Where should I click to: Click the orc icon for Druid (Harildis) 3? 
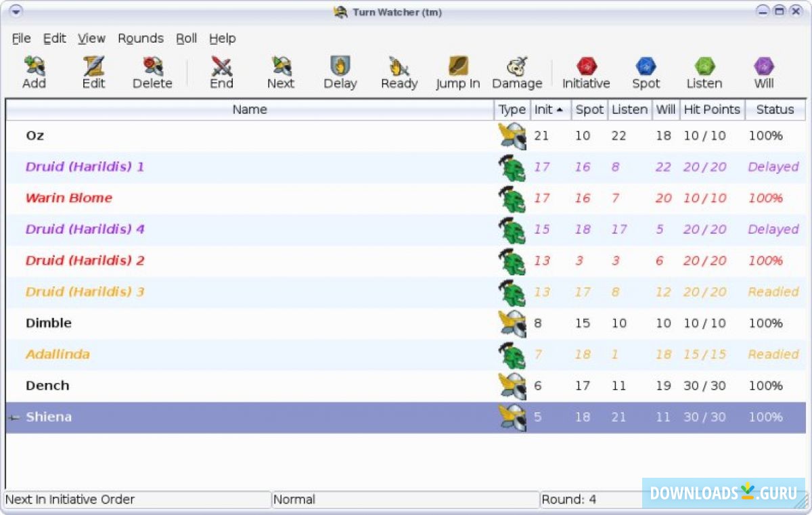[512, 292]
